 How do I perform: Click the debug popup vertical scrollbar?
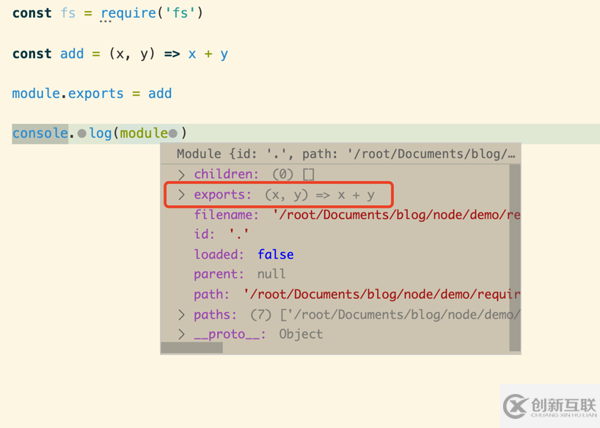click(515, 250)
